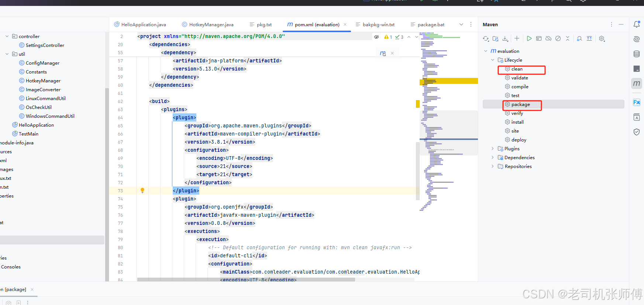Collapse the controller package in project tree
The image size is (644, 305).
[7, 36]
